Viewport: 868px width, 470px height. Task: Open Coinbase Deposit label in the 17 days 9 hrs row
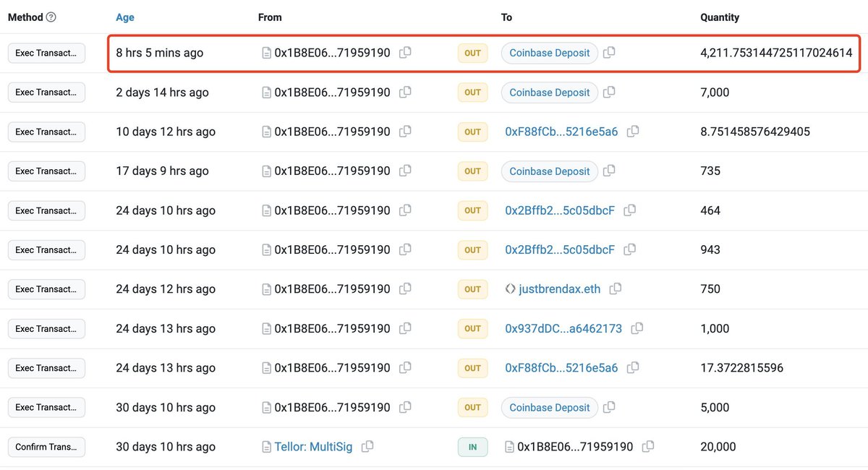550,171
